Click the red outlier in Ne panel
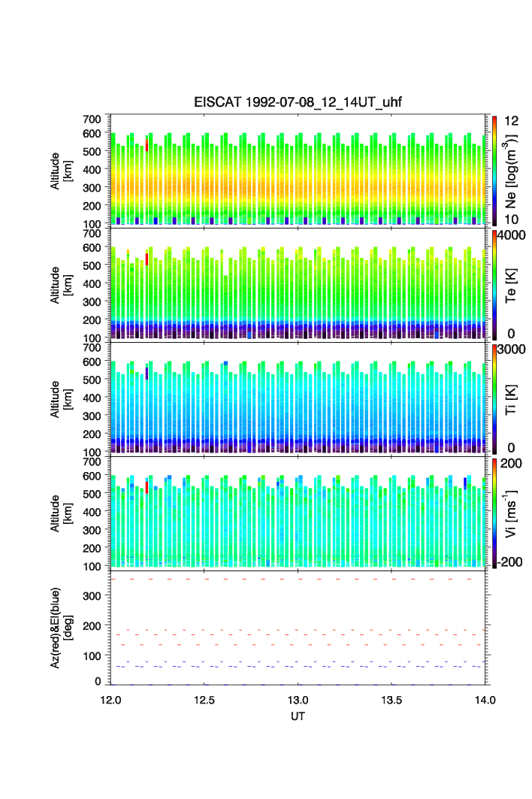532x799 pixels. [147, 145]
